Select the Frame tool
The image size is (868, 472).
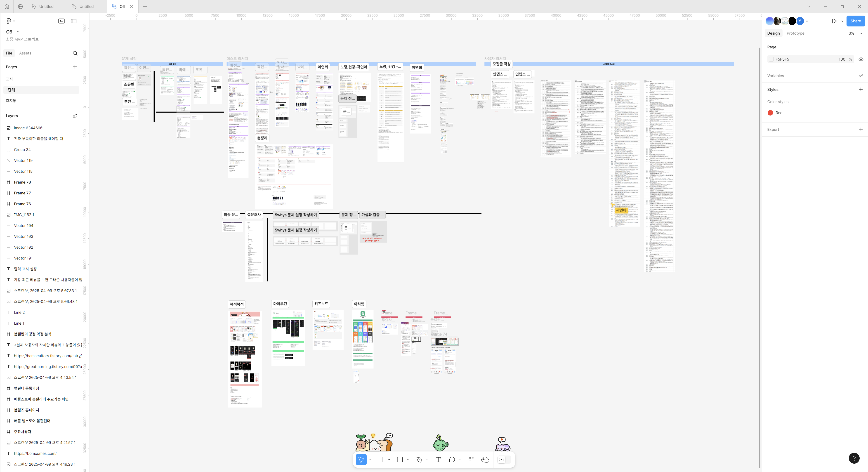(380, 460)
